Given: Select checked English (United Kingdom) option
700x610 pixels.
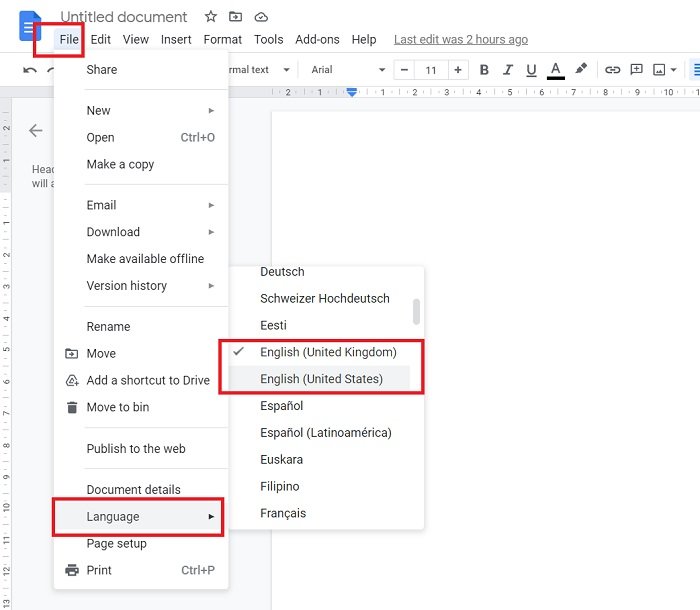Looking at the screenshot, I should [x=319, y=352].
